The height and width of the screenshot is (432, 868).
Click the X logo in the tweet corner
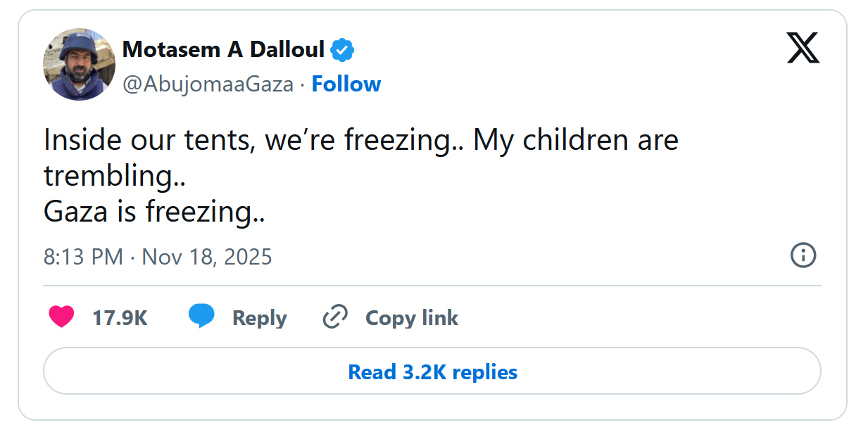(803, 49)
